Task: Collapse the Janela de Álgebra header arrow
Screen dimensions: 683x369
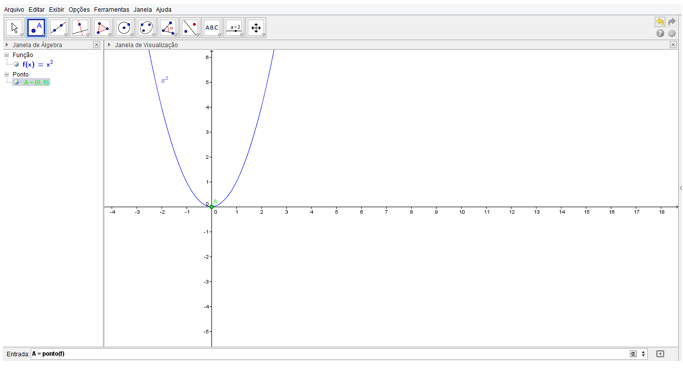Action: click(x=7, y=45)
